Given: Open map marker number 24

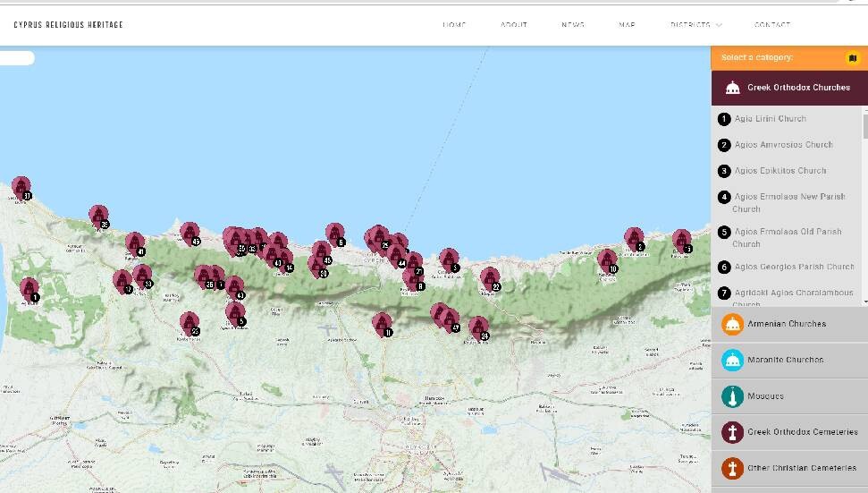Looking at the screenshot, I should point(479,327).
